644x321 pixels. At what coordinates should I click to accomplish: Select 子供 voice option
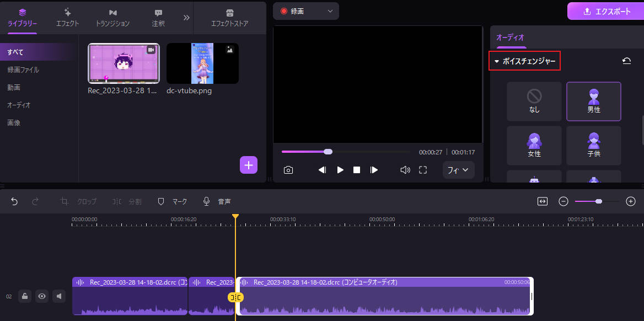(x=593, y=146)
